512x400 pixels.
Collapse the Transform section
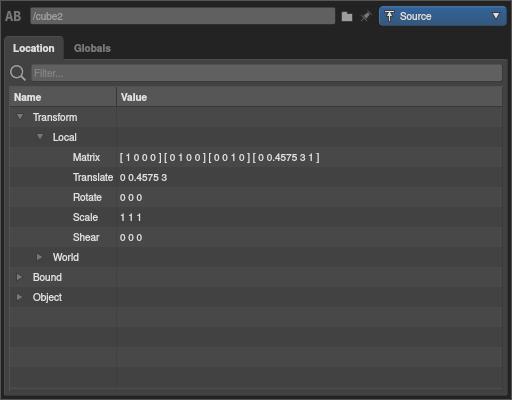(20, 117)
